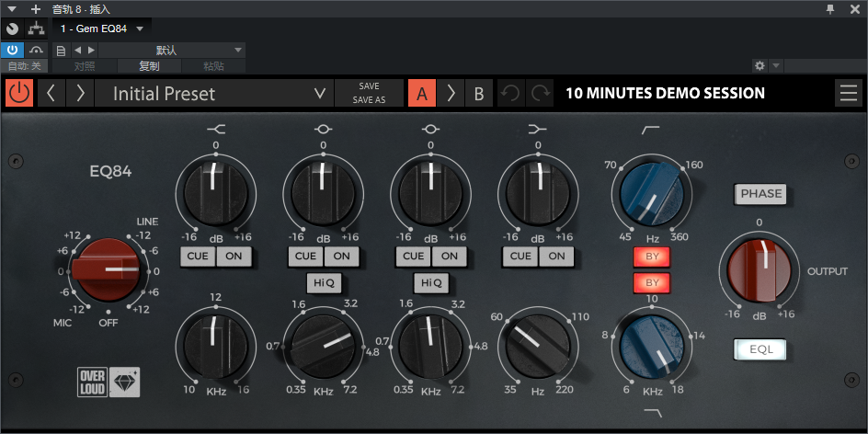Click the red MIC/LINE input knob
This screenshot has width=868, height=434.
108,270
